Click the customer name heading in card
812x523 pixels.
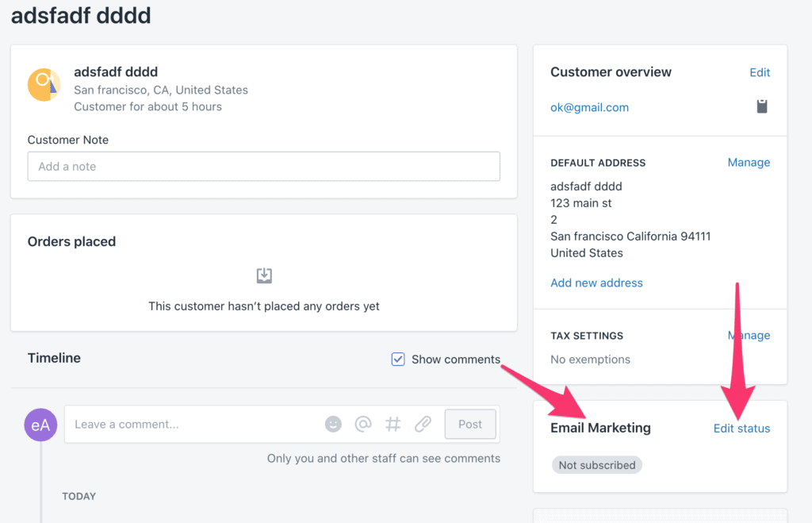[x=116, y=71]
